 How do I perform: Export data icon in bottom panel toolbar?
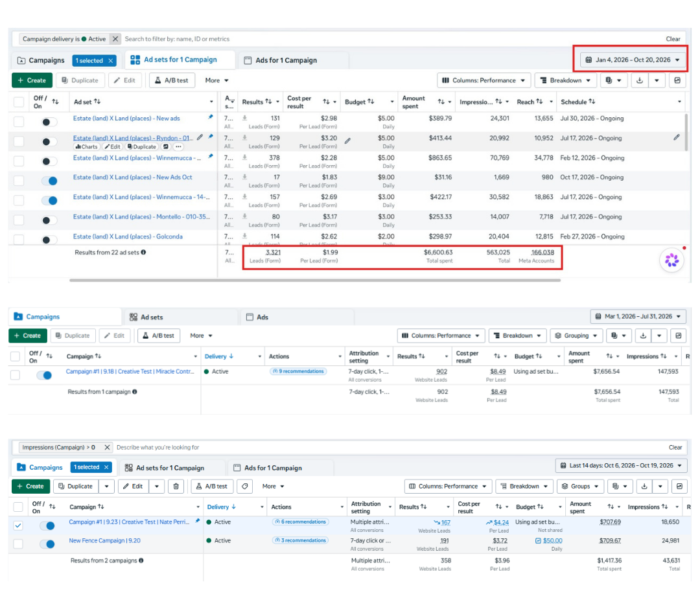click(644, 487)
